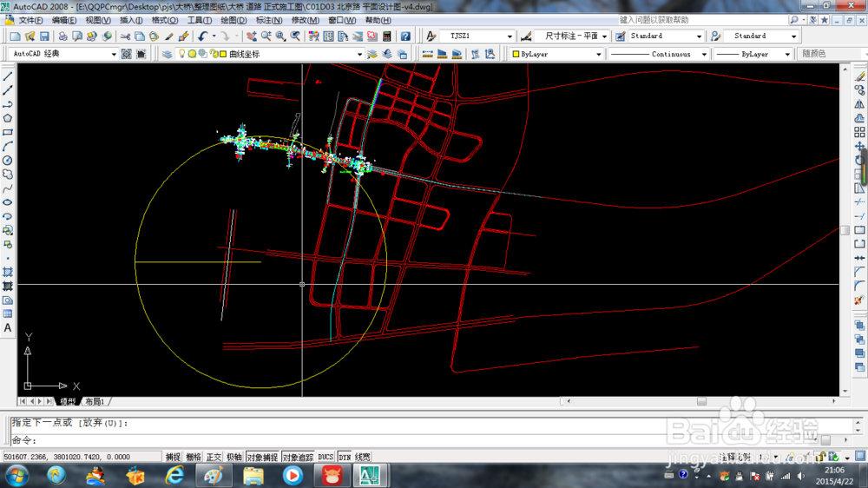The height and width of the screenshot is (488, 868).
Task: Click the Help question mark icon
Action: [405, 36]
